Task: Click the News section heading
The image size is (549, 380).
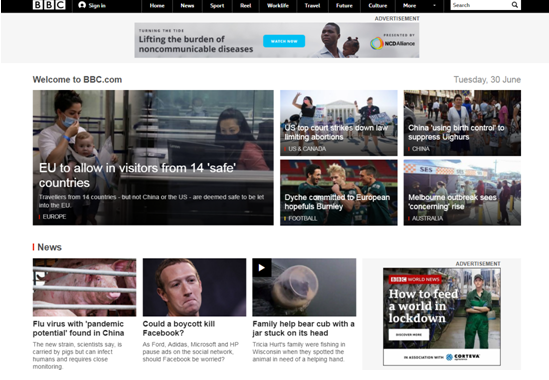Action: [49, 247]
